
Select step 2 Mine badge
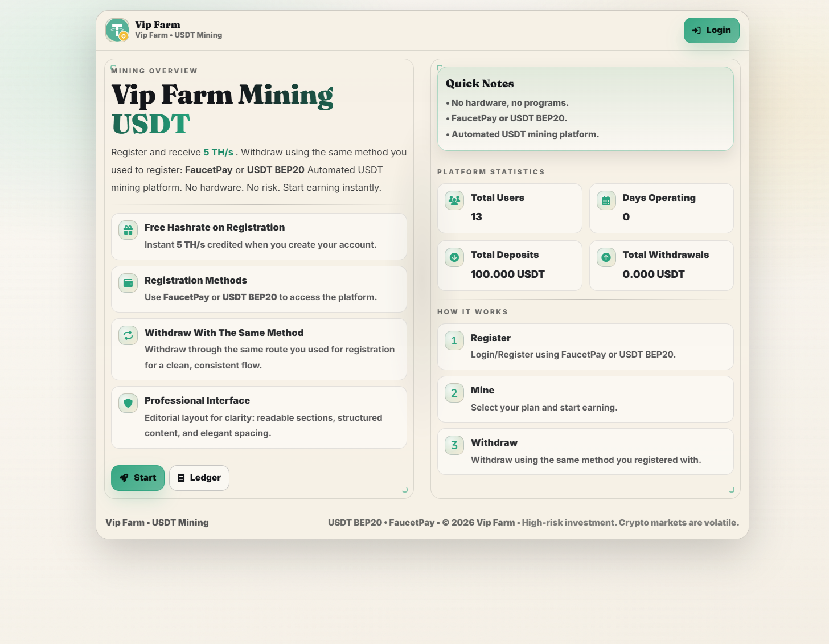point(454,393)
